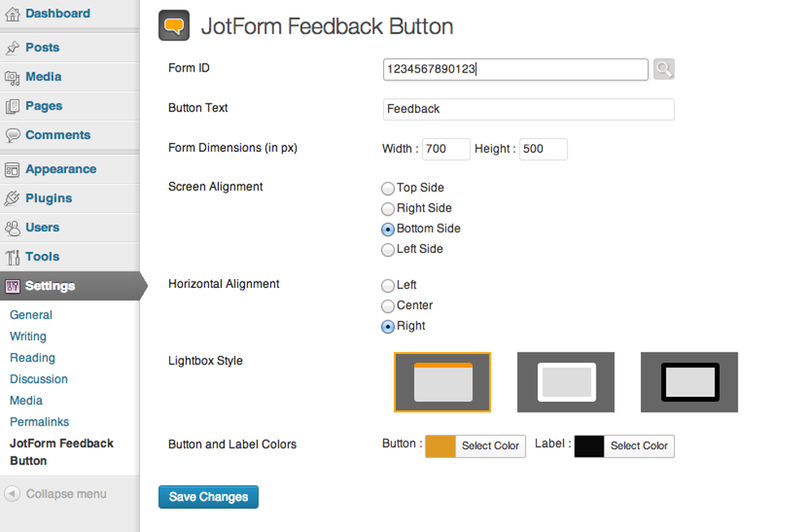Choose Center horizontal alignment

[387, 305]
